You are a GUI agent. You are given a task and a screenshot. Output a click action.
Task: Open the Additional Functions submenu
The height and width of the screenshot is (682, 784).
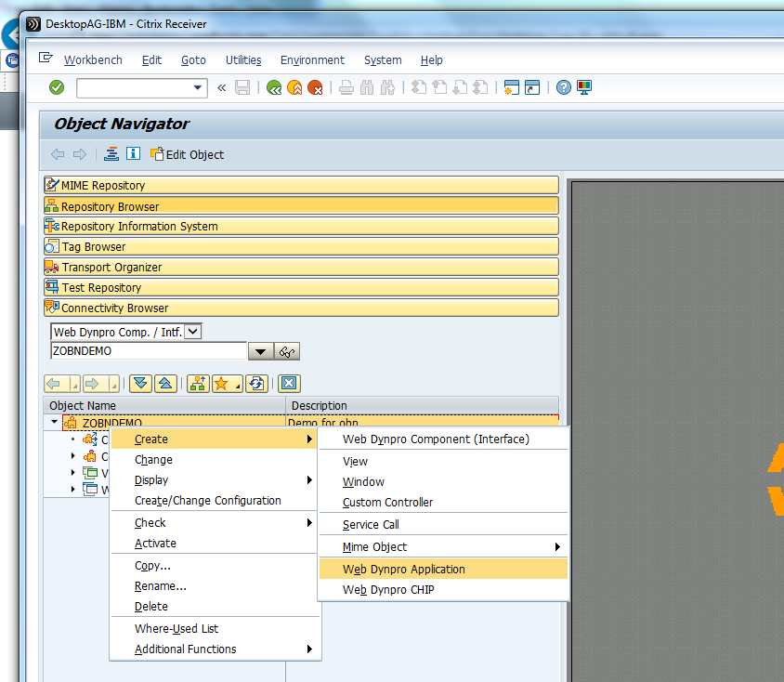214,649
